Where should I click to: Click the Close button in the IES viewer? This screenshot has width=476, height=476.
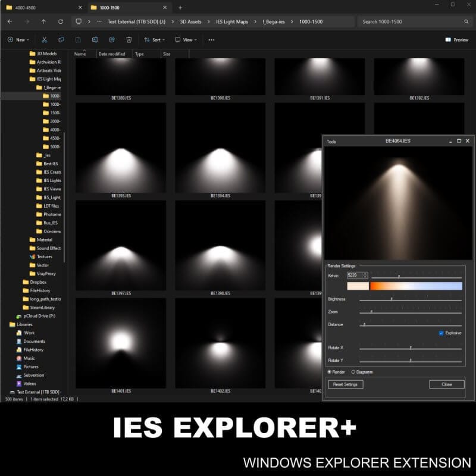(446, 384)
